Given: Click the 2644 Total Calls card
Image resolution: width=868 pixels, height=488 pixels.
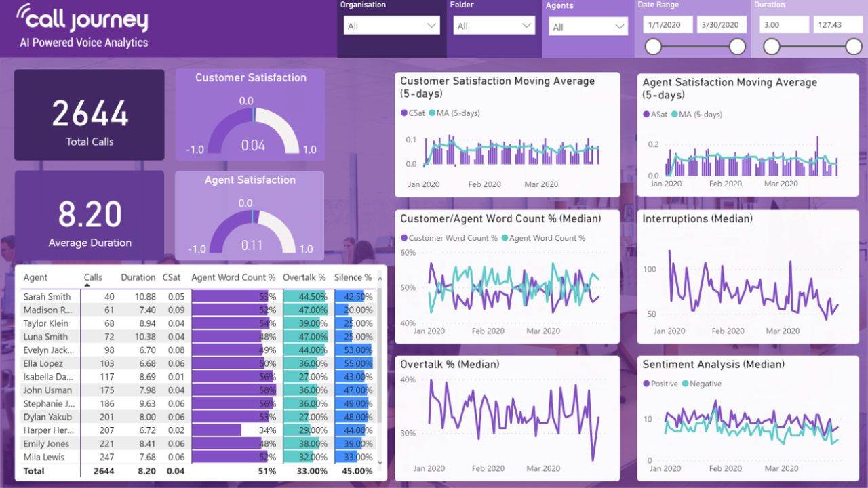Looking at the screenshot, I should coord(90,115).
